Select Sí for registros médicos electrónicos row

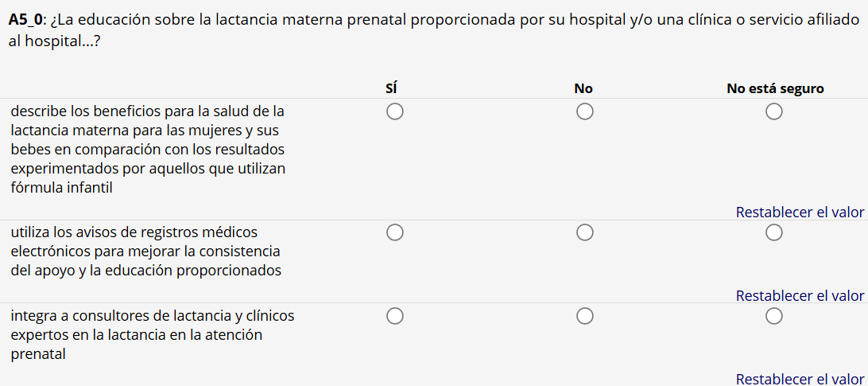395,232
